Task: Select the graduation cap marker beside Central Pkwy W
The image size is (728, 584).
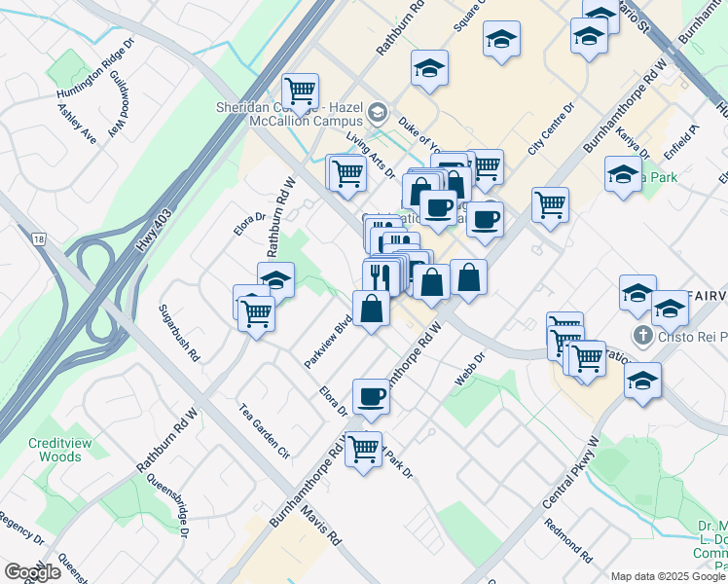Action: click(x=642, y=383)
